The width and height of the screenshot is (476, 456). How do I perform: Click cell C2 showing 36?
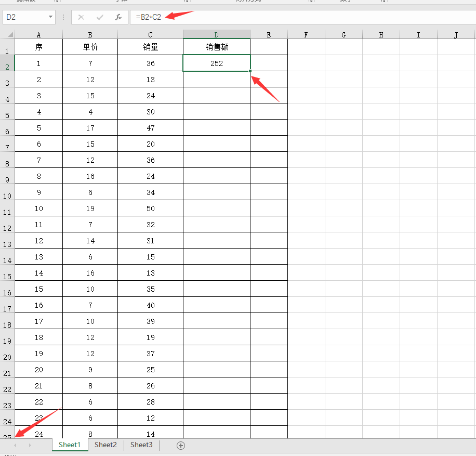coord(150,63)
